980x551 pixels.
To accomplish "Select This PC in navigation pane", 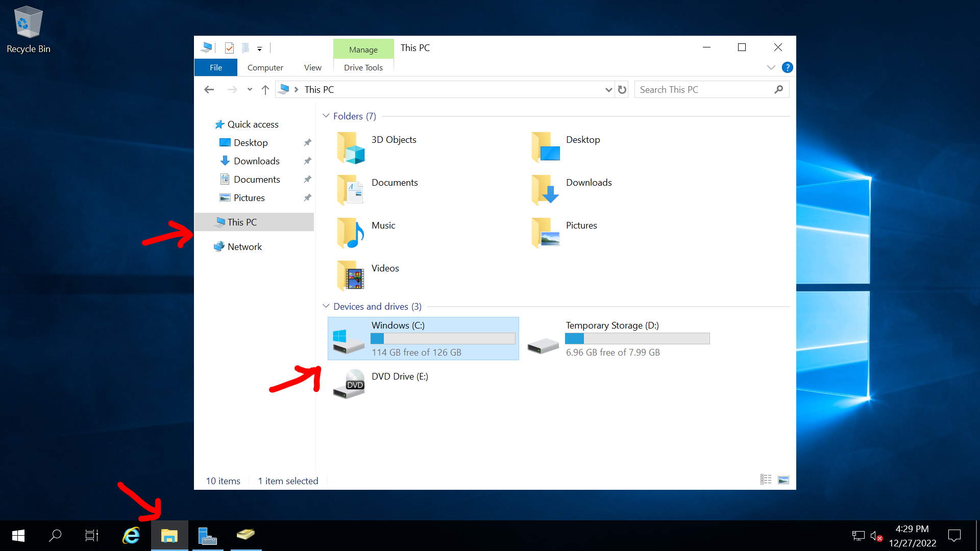I will pos(254,222).
